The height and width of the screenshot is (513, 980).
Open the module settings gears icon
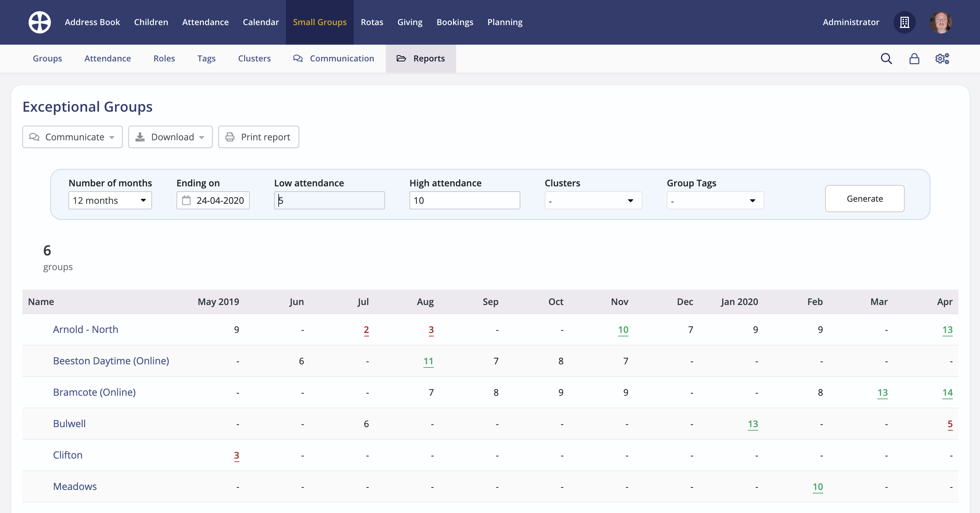(x=942, y=59)
